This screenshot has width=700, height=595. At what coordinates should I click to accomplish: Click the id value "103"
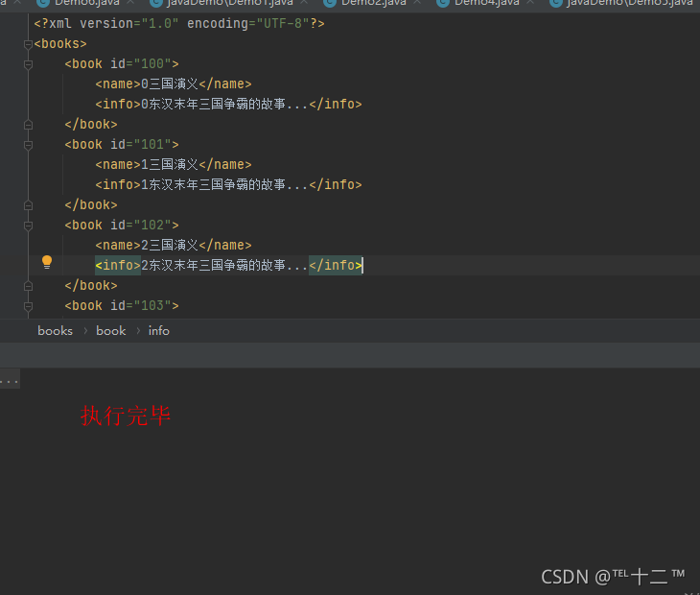[x=152, y=305]
